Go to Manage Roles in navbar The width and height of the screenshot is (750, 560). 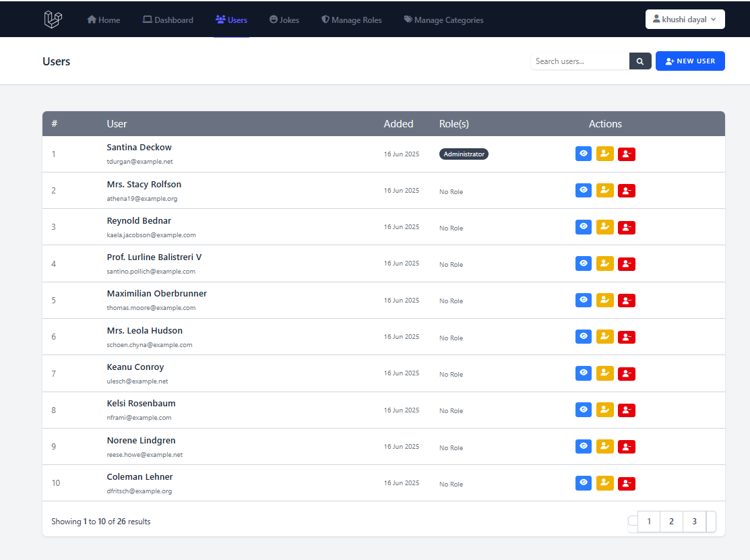351,20
